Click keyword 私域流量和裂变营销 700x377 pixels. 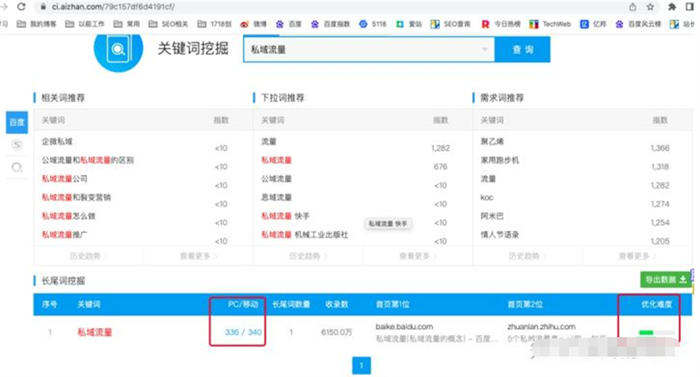coord(76,197)
